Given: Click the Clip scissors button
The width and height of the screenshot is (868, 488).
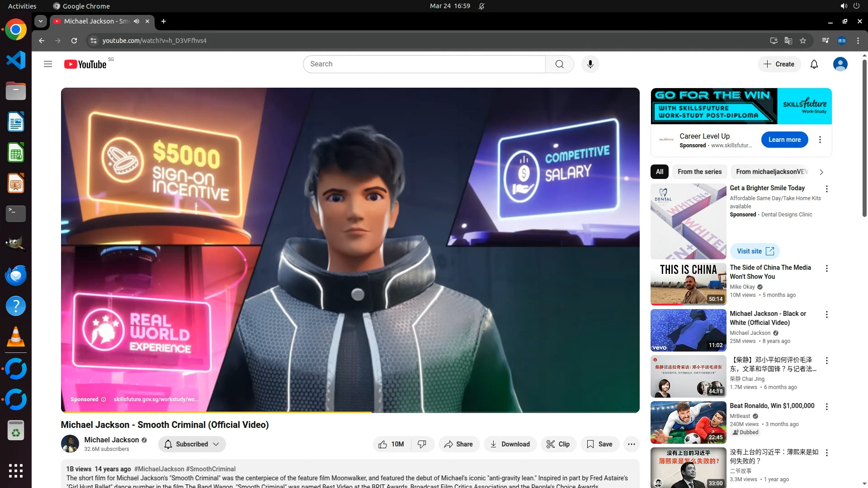Looking at the screenshot, I should 558,444.
